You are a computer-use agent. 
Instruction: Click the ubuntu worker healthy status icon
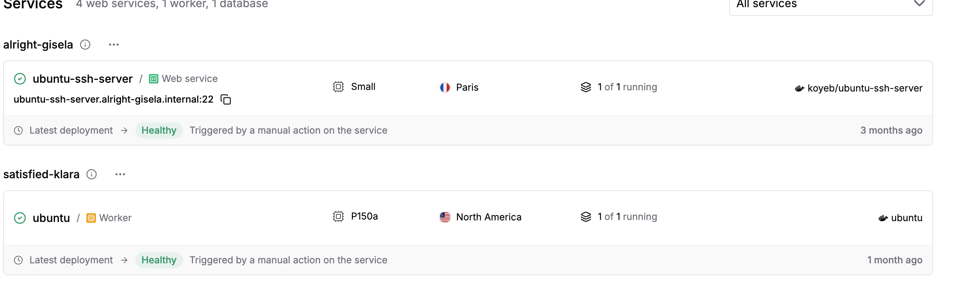click(x=20, y=218)
